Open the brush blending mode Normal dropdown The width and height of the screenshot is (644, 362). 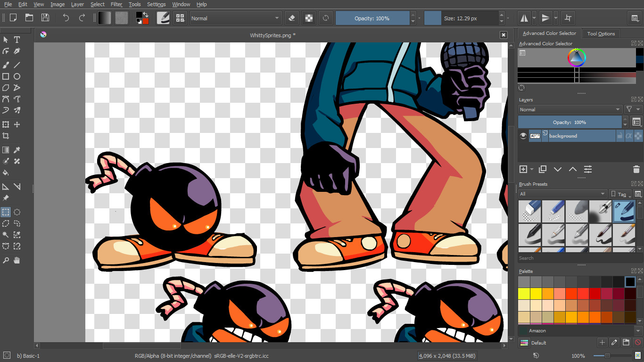point(236,18)
